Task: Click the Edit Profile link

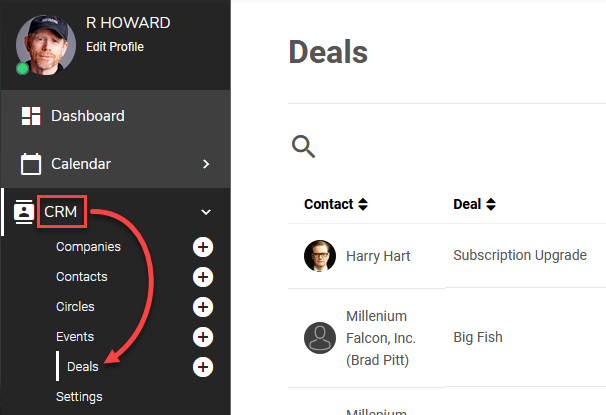Action: [115, 47]
